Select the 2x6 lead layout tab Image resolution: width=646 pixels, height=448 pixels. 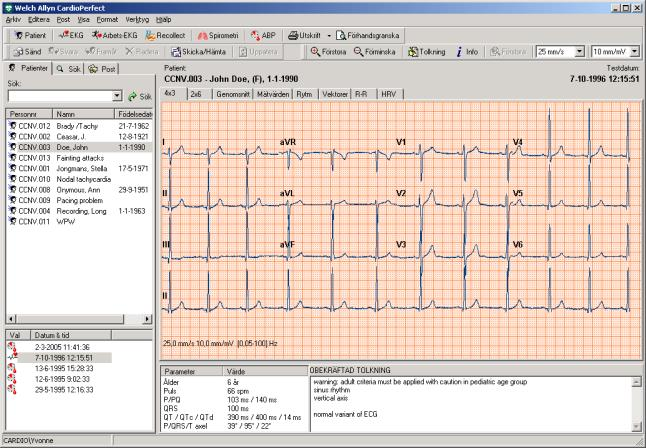tap(199, 94)
